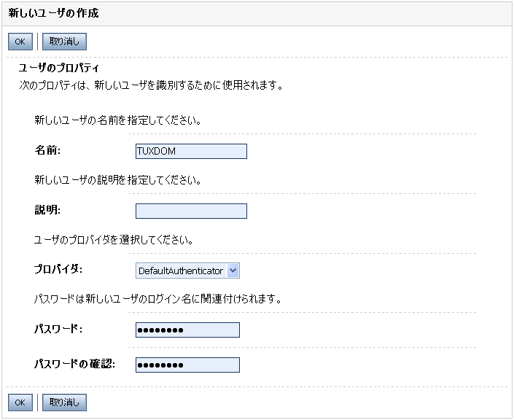Click the 新しいユーザの作成 page heading
Image resolution: width=514 pixels, height=420 pixels.
pos(53,13)
